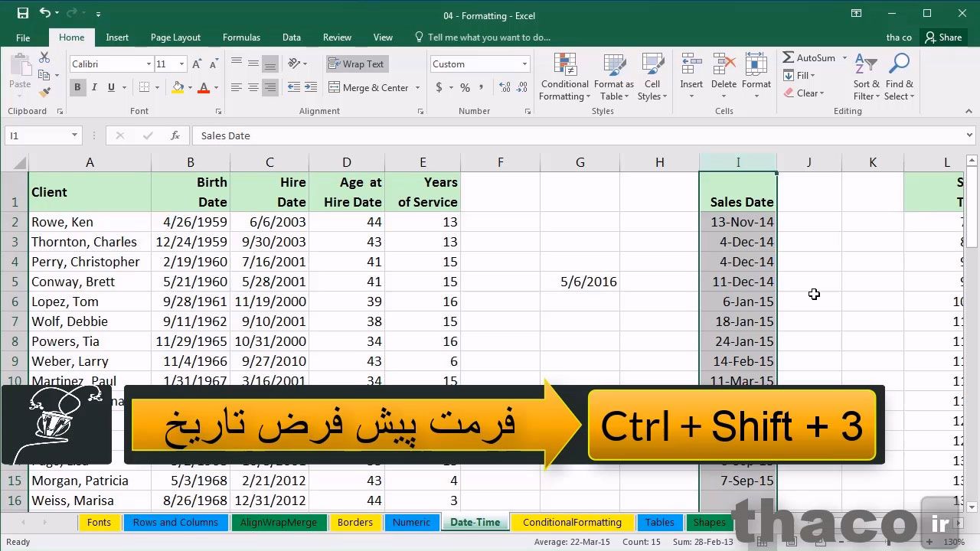The image size is (980, 551).
Task: Click the Insert cells icon
Action: (x=691, y=66)
